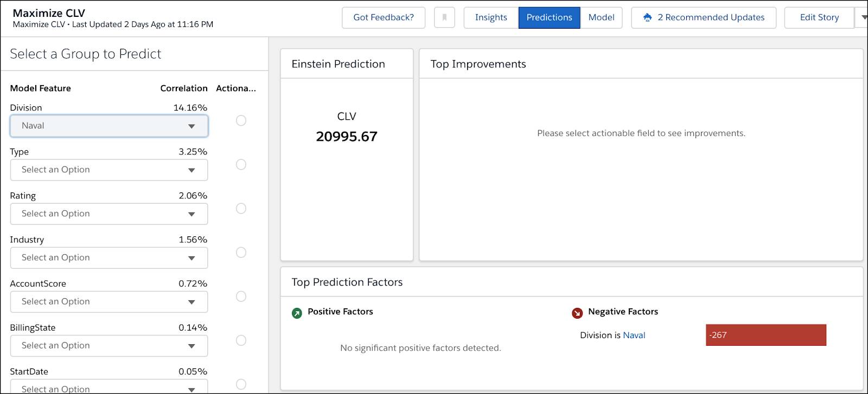Open the Division dropdown showing Naval

coord(109,126)
